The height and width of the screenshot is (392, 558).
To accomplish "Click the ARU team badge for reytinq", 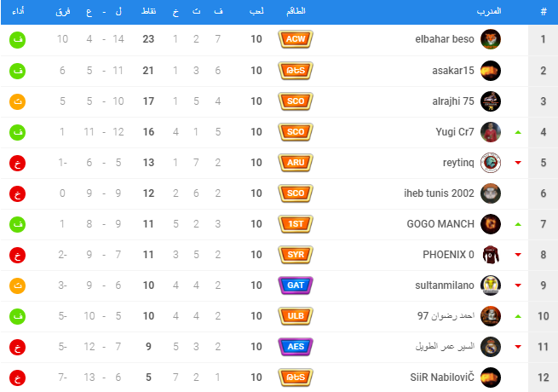I will click(296, 162).
